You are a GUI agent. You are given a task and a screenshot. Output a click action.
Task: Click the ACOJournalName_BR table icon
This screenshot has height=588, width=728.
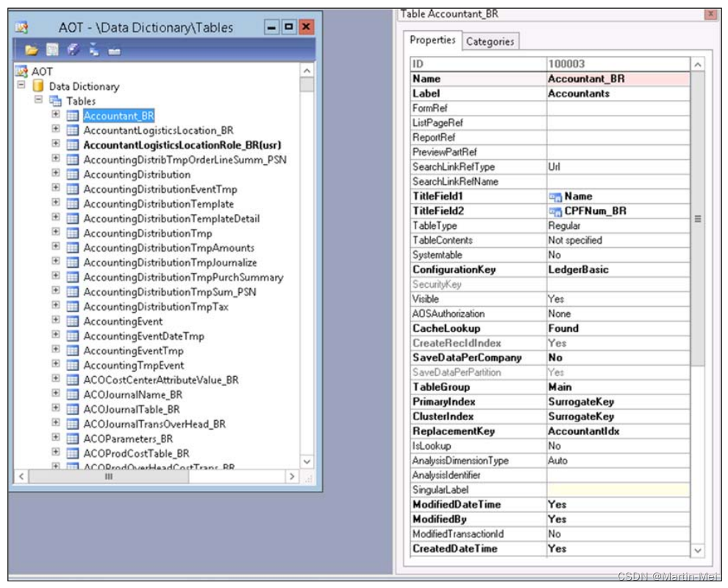[x=72, y=394]
